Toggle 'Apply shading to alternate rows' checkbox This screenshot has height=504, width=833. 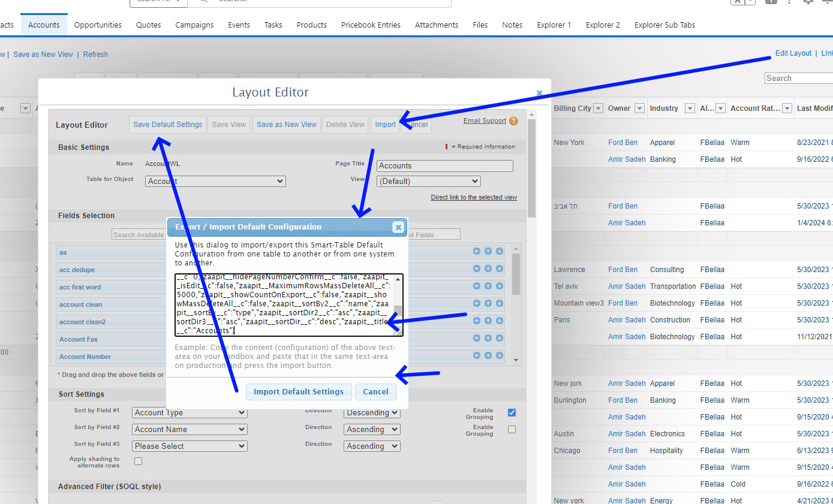coord(138,461)
